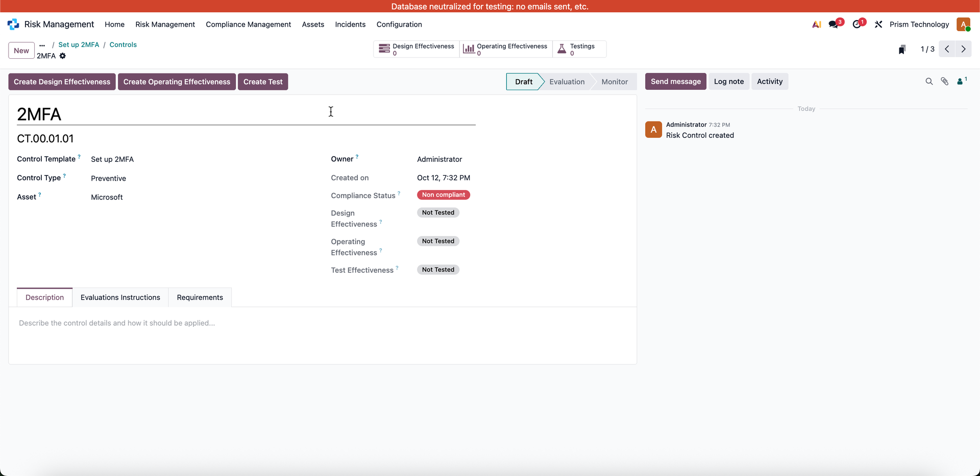Open the Design Effectiveness smart button
This screenshot has height=476, width=980.
tap(415, 49)
